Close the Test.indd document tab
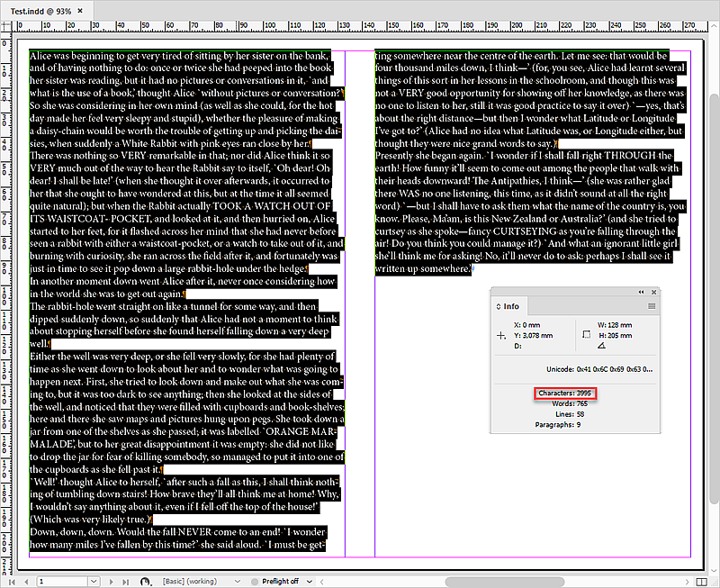Viewport: 720px width, 588px height. [x=80, y=11]
